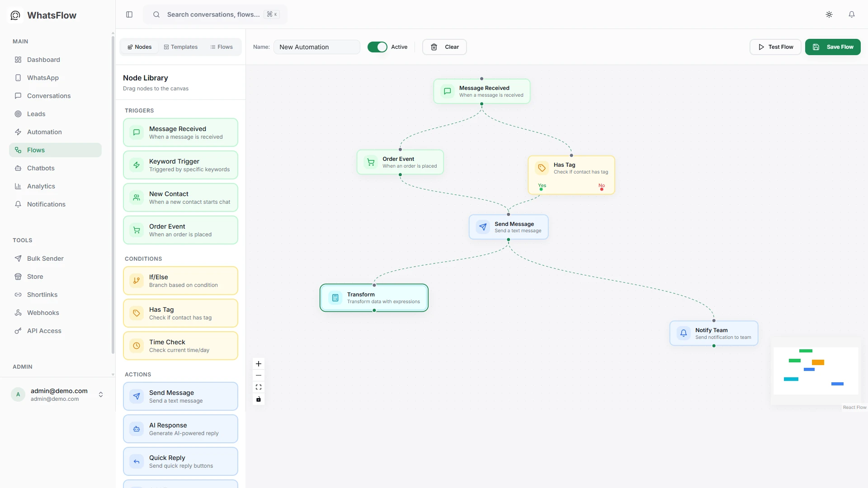Open Conversations in the sidebar
The image size is (868, 488).
[55, 96]
